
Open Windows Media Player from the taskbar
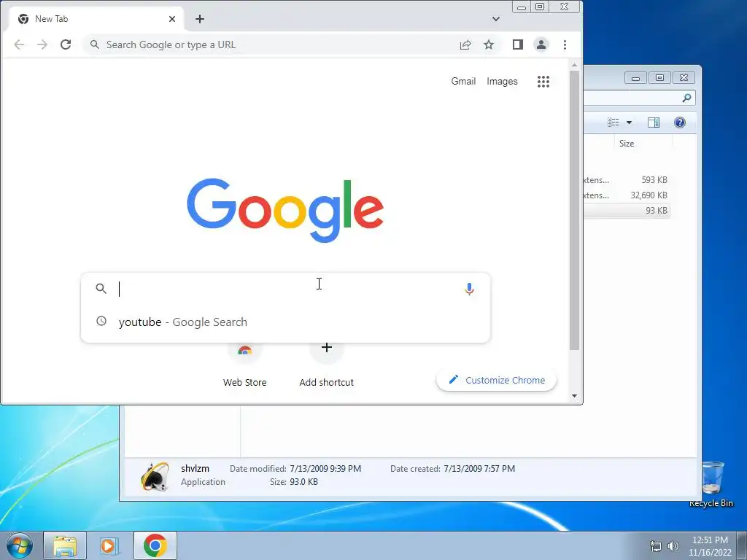point(109,545)
